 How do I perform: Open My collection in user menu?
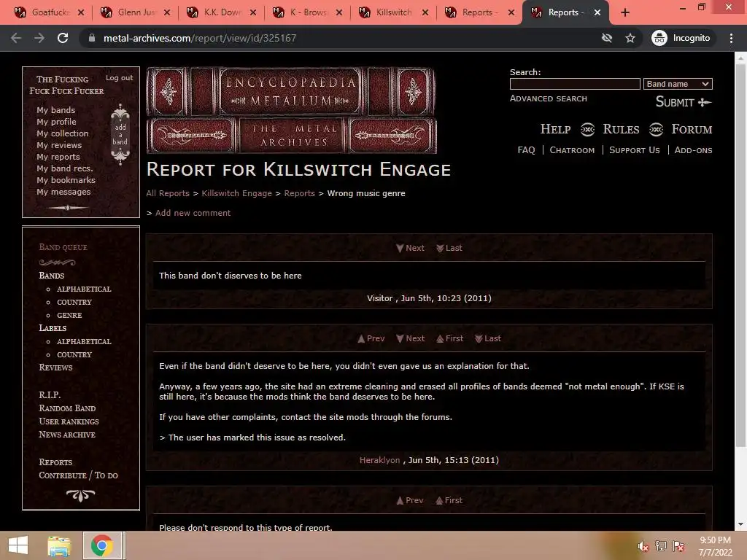click(x=63, y=133)
